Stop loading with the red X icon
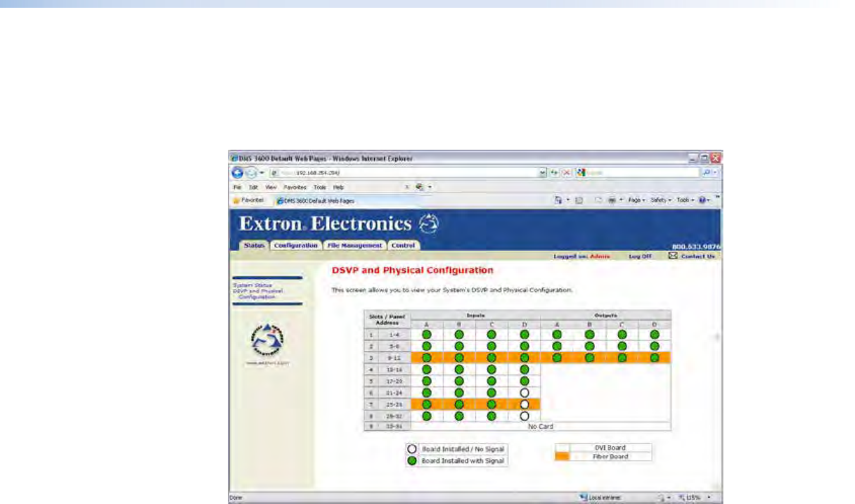 [x=565, y=172]
